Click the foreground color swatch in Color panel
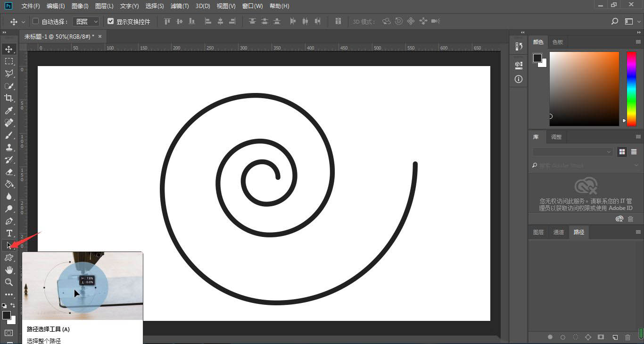The height and width of the screenshot is (344, 644). coord(537,58)
